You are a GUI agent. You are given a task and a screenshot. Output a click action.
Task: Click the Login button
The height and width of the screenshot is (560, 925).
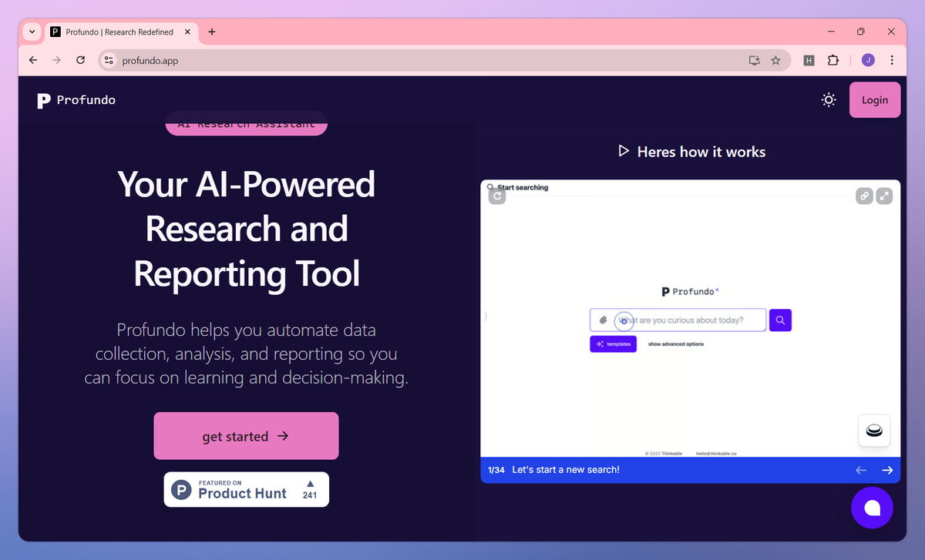point(875,100)
